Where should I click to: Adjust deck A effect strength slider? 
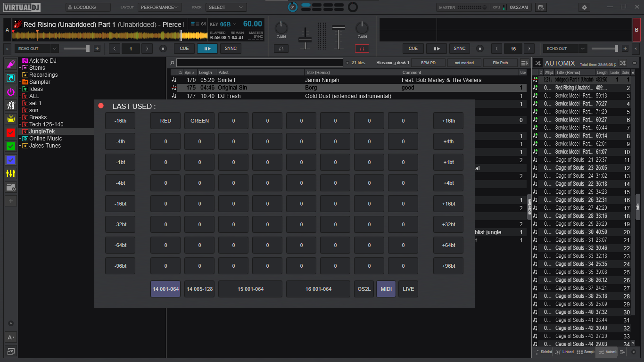click(x=76, y=49)
